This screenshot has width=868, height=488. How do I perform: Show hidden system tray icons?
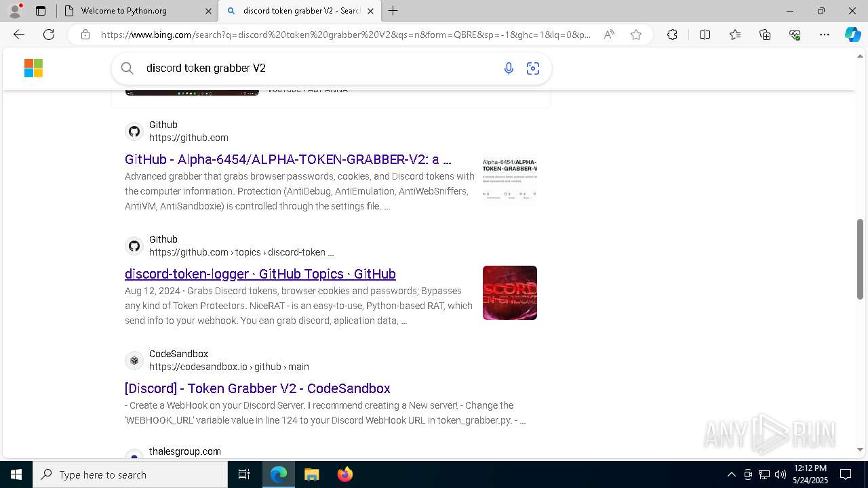tap(731, 474)
